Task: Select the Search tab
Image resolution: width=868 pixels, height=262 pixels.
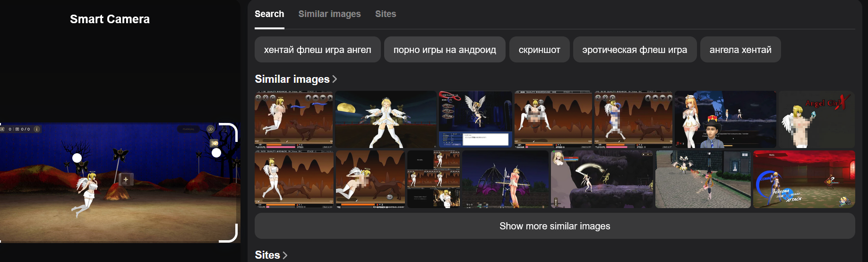Action: 269,14
